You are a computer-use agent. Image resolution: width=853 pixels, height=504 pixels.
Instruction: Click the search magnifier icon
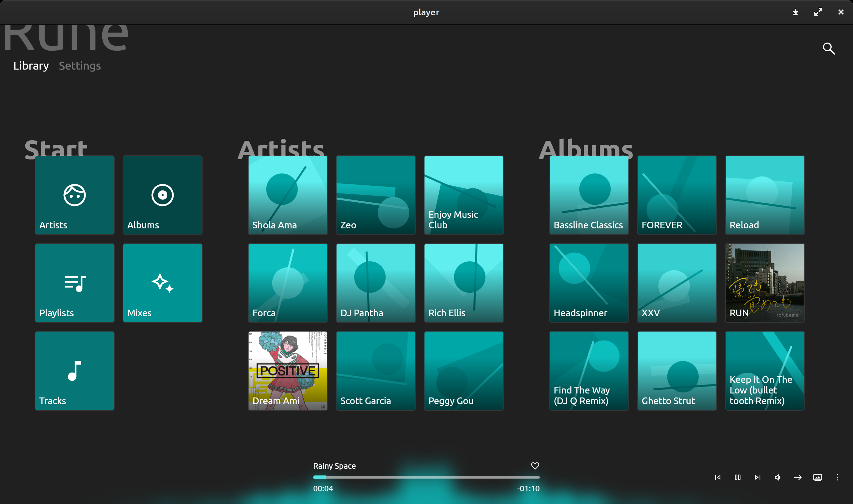pos(829,49)
